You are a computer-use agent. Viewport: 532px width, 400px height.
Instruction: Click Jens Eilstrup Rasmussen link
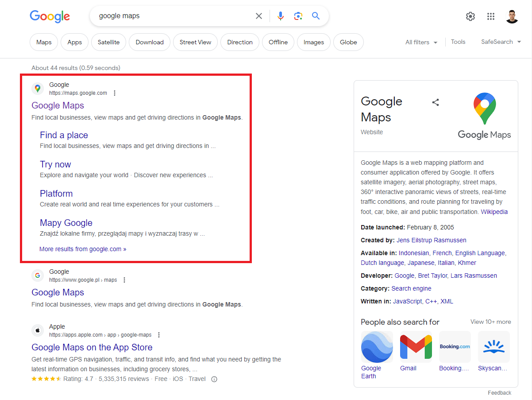(x=432, y=240)
